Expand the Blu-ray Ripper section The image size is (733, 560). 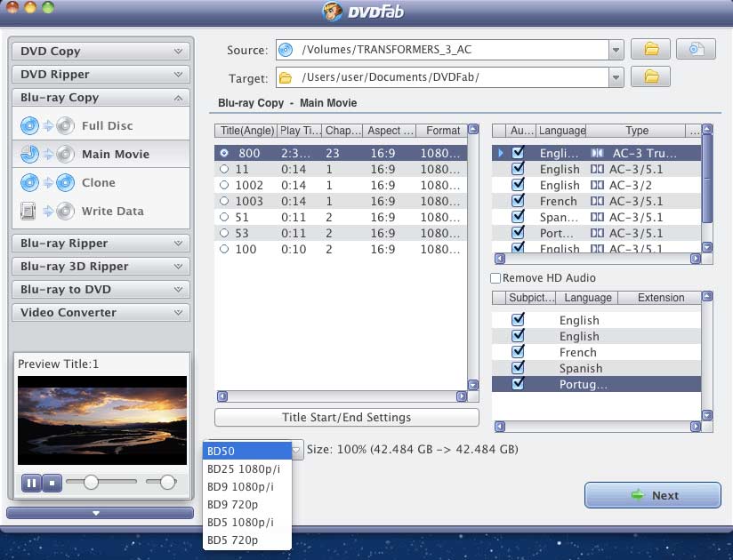pos(101,243)
